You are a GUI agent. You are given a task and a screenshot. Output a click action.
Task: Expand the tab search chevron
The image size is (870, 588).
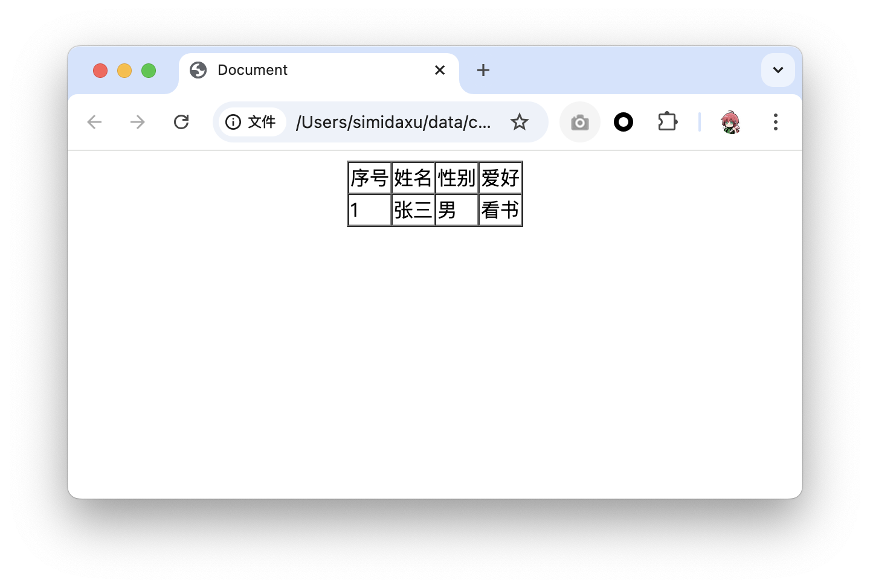(x=778, y=70)
